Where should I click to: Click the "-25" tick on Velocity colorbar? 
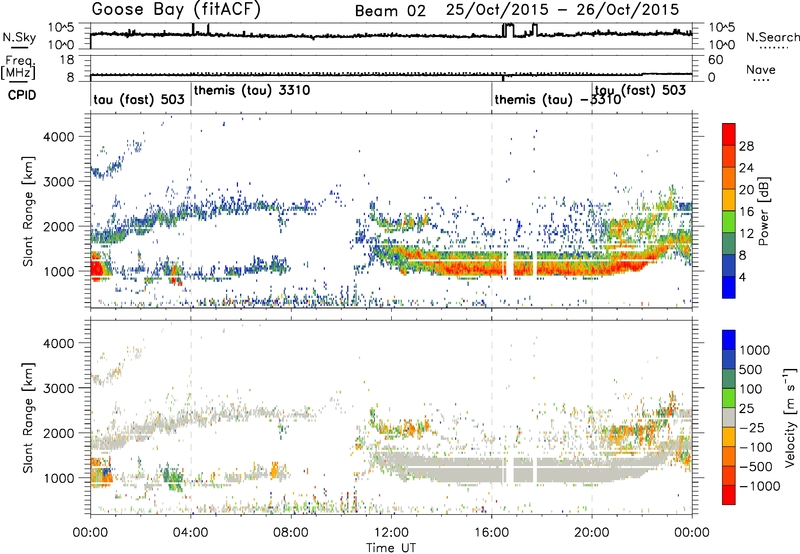click(x=752, y=427)
